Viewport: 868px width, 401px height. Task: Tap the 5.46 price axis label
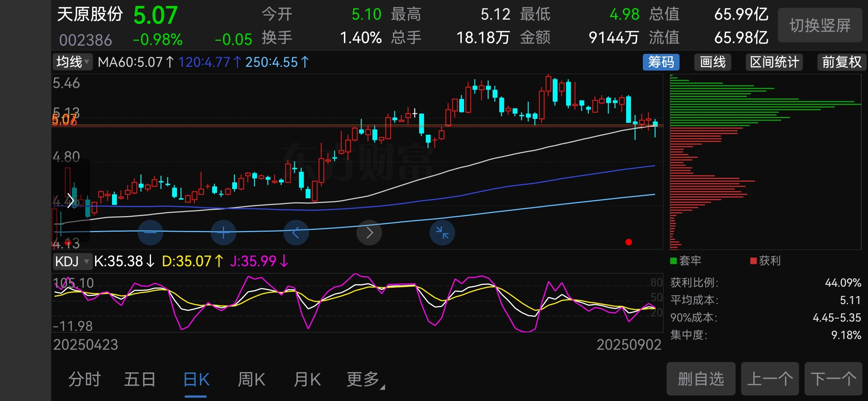pos(66,83)
